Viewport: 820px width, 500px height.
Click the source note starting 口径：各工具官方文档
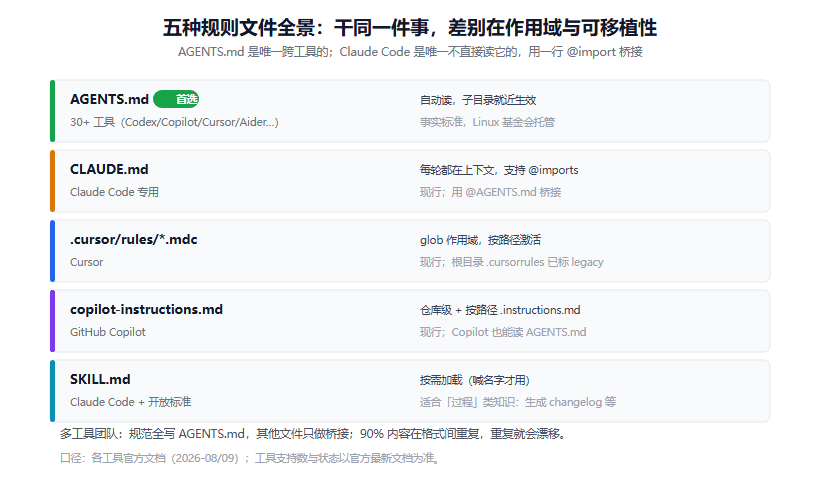coord(250,458)
